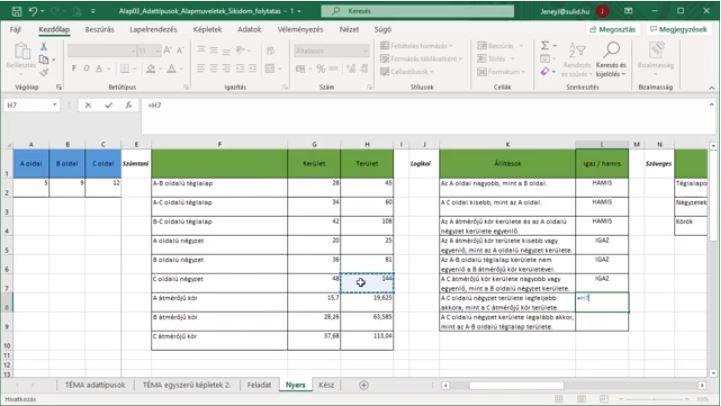
Task: Confirm the entry with the checkmark icon
Action: click(107, 105)
